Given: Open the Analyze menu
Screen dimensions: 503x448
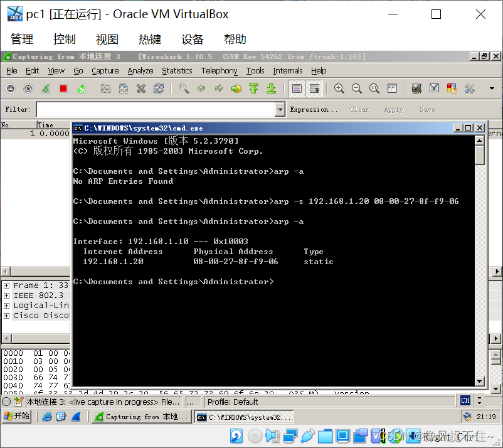Looking at the screenshot, I should coord(140,71).
